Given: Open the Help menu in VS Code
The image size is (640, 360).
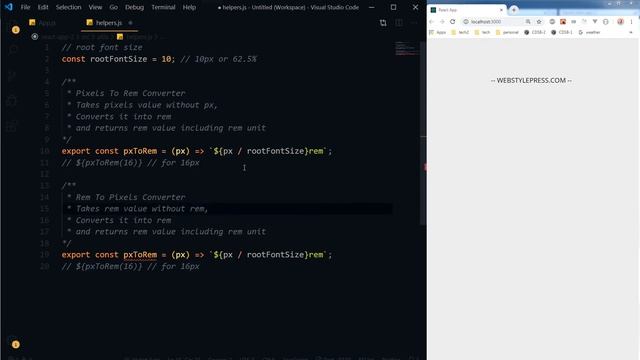Looking at the screenshot, I should coord(189,7).
